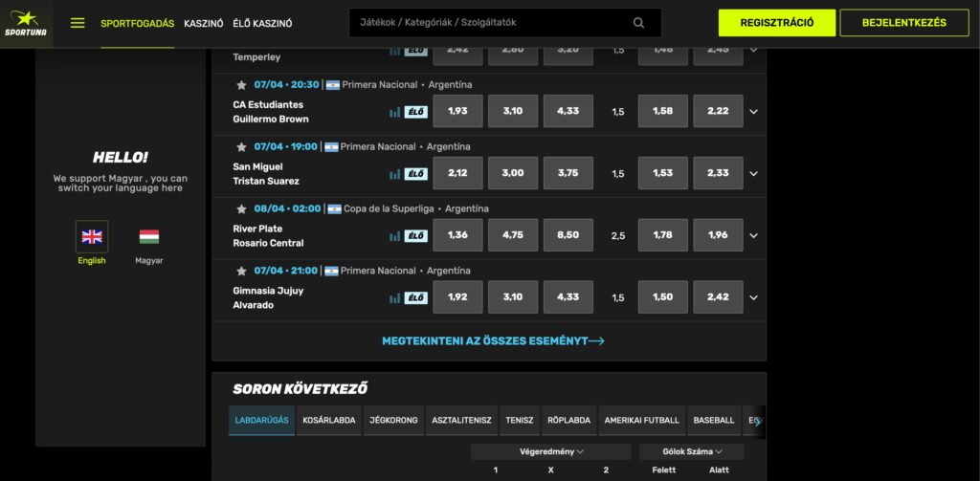Open statistics icon for CA Estudiantes match

(394, 112)
